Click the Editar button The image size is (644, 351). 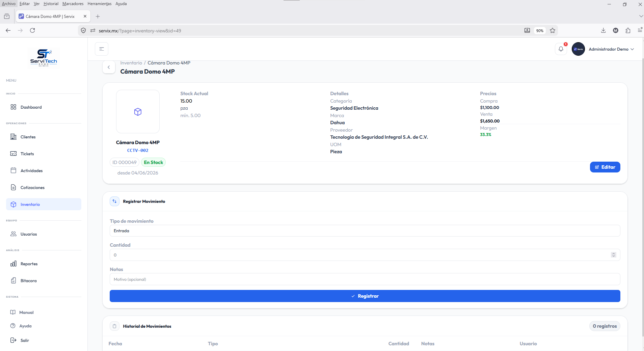pos(605,167)
